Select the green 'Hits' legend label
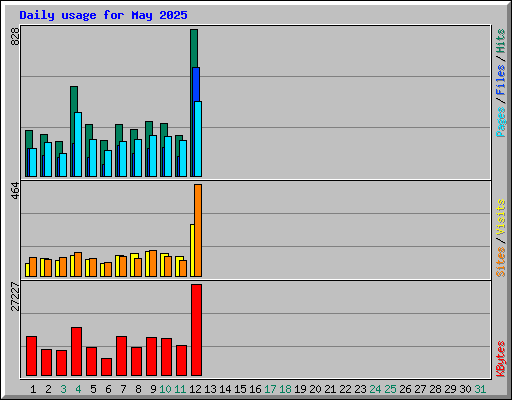The image size is (512, 400). [x=500, y=41]
